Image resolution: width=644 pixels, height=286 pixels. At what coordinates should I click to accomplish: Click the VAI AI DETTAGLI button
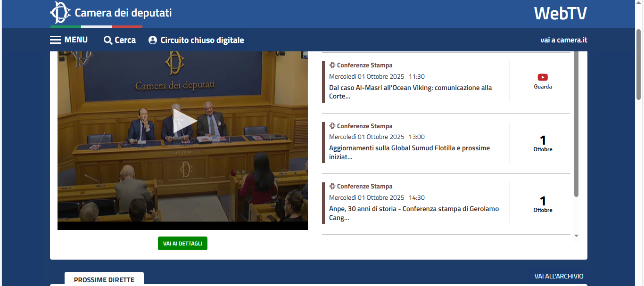[182, 244]
